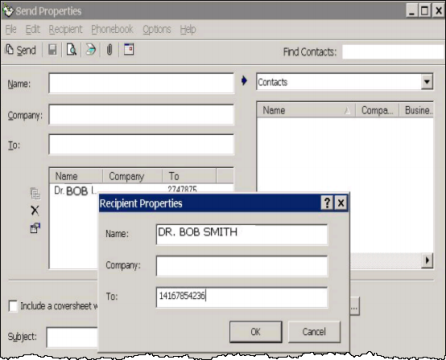The width and height of the screenshot is (446, 360).
Task: Click the scheduler calendar icon
Action: (129, 49)
